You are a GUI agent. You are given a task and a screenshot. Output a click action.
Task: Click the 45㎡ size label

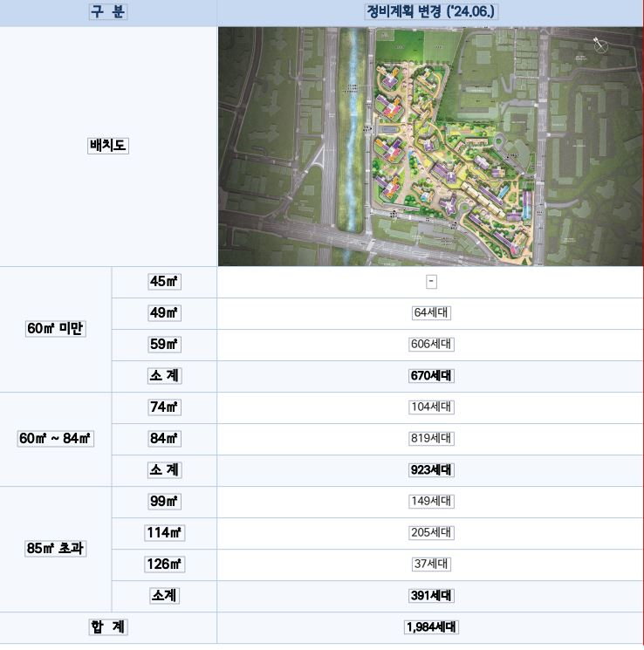tap(164, 282)
